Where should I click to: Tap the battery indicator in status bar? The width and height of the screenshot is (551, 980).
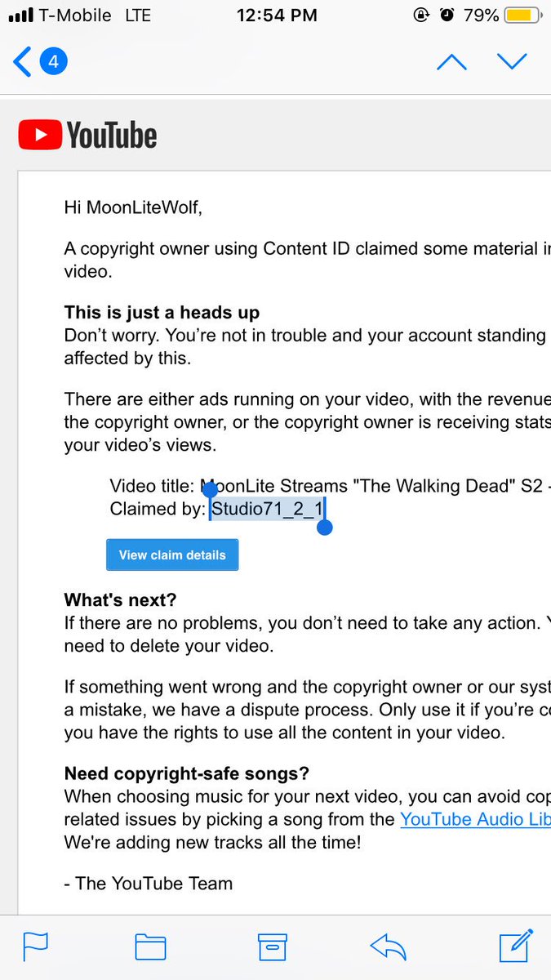[x=521, y=16]
